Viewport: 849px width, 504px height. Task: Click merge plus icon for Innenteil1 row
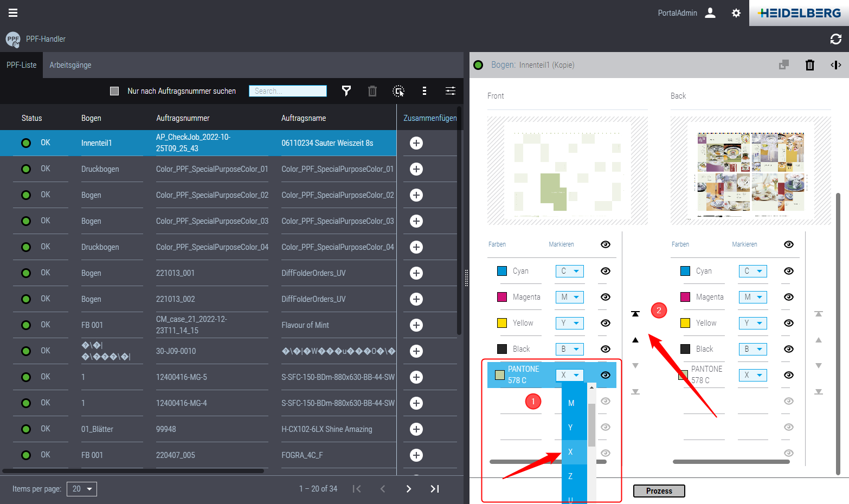click(416, 143)
